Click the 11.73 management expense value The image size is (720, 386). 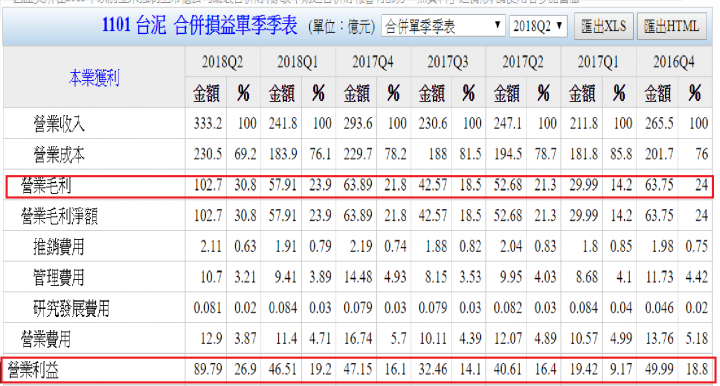pyautogui.click(x=659, y=277)
